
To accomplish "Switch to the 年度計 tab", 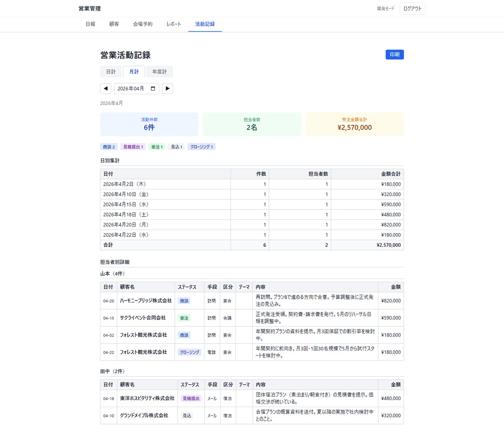I will tap(159, 71).
